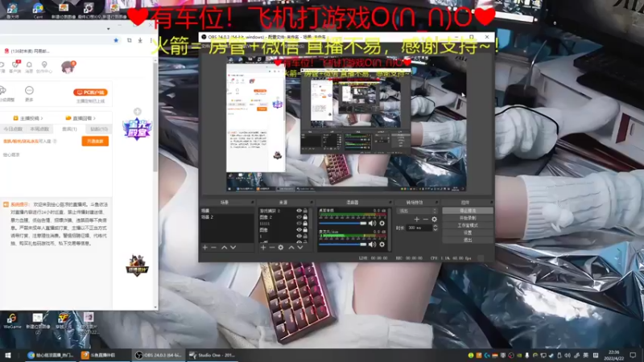Switch to the 贵宾(1) tab on the Douyu page
The height and width of the screenshot is (362, 644).
(69, 129)
